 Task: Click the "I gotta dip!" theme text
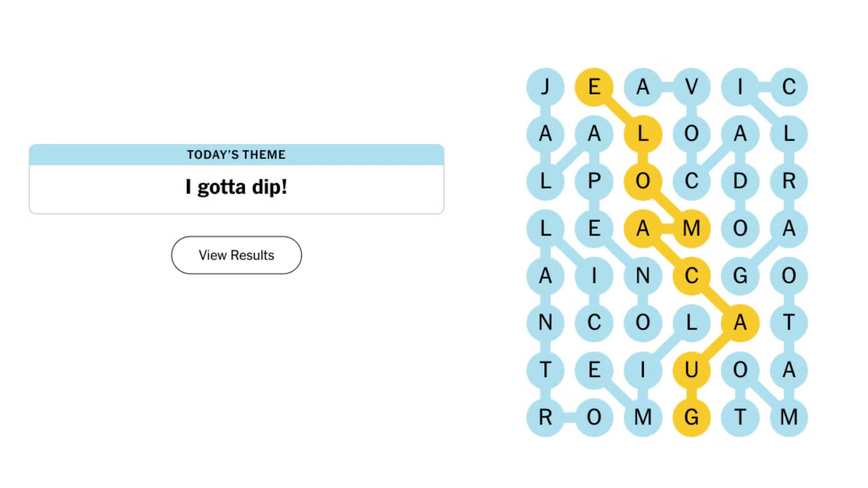point(236,187)
